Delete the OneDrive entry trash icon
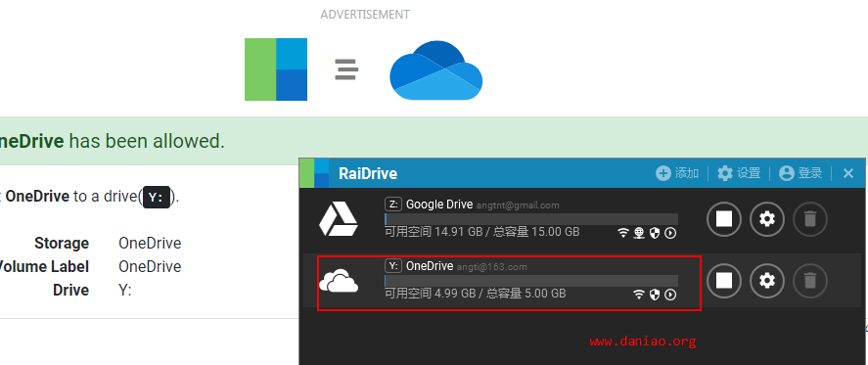Image resolution: width=868 pixels, height=365 pixels. point(810,281)
